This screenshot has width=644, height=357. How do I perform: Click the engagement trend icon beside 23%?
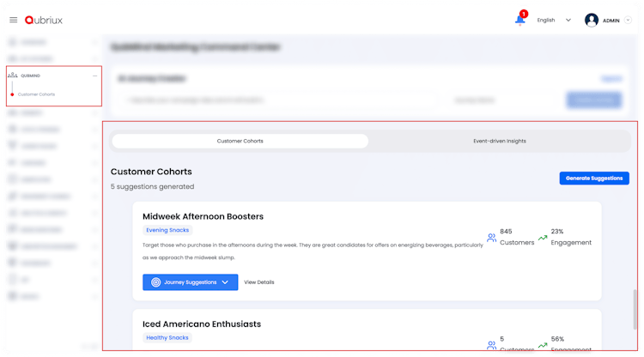[x=543, y=238]
